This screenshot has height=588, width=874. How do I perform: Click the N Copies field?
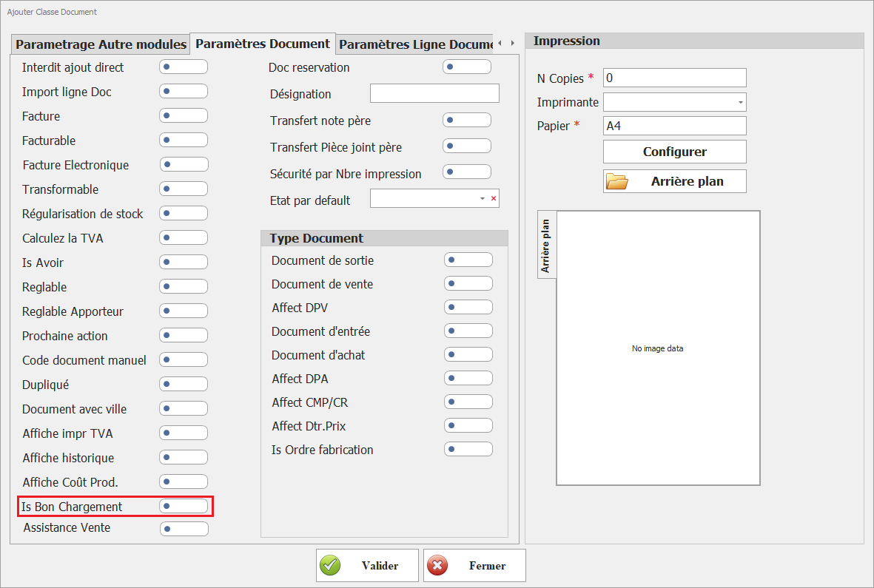click(674, 78)
